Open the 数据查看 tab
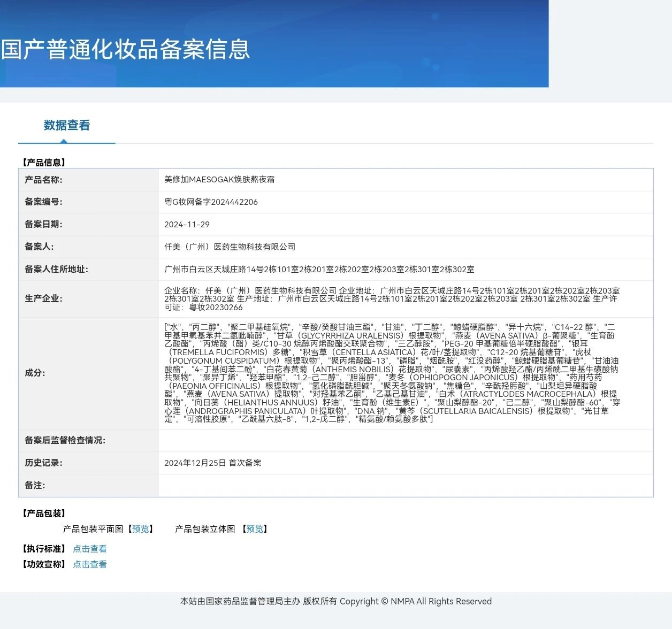672x629 pixels. point(67,125)
